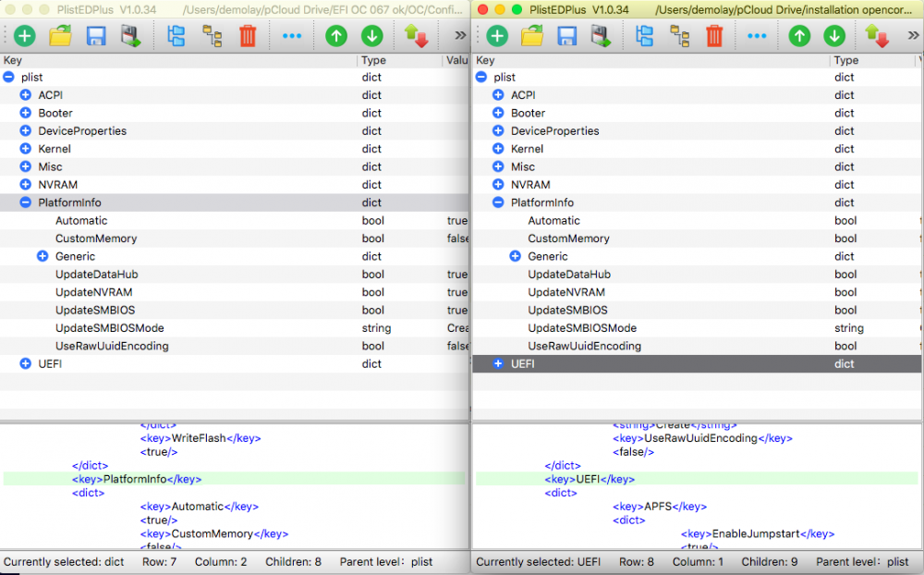Image resolution: width=924 pixels, height=575 pixels.
Task: Click the APFS key line in right XML pane
Action: coord(660,506)
